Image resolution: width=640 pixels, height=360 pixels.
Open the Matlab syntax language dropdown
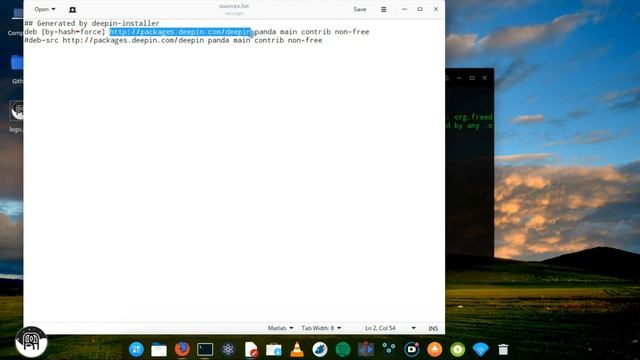pyautogui.click(x=280, y=328)
